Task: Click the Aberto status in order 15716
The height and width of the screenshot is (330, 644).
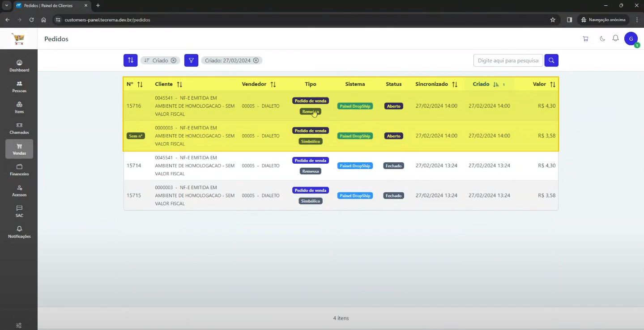Action: click(394, 106)
